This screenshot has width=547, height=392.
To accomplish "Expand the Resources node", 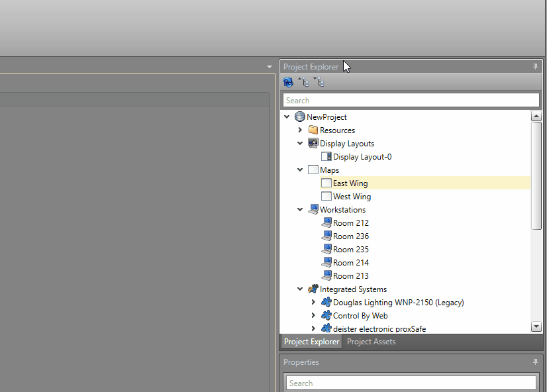I will 300,130.
